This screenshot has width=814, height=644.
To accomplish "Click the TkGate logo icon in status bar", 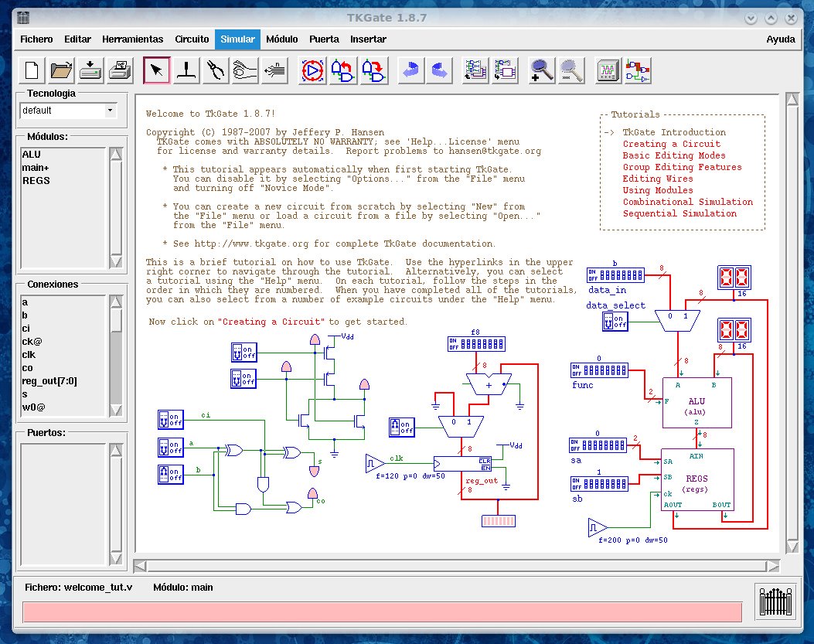I will pyautogui.click(x=775, y=601).
